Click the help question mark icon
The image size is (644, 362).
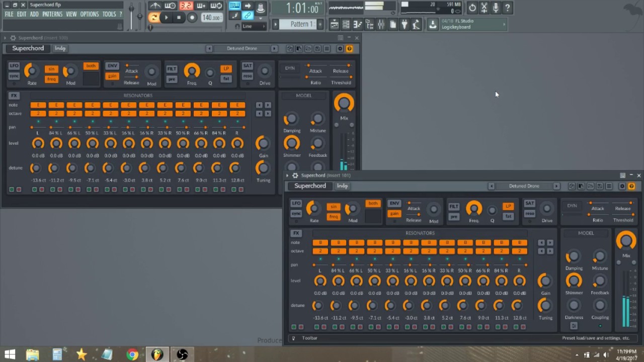pyautogui.click(x=507, y=8)
